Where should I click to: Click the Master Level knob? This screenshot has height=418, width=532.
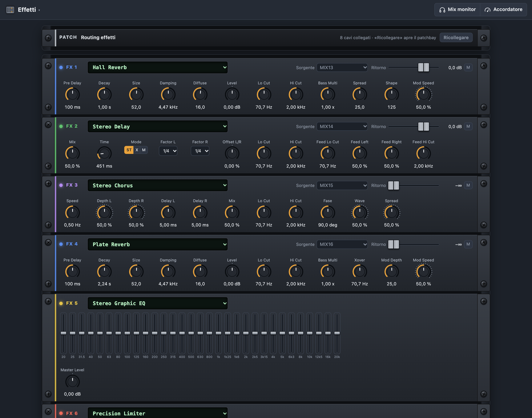pyautogui.click(x=72, y=381)
